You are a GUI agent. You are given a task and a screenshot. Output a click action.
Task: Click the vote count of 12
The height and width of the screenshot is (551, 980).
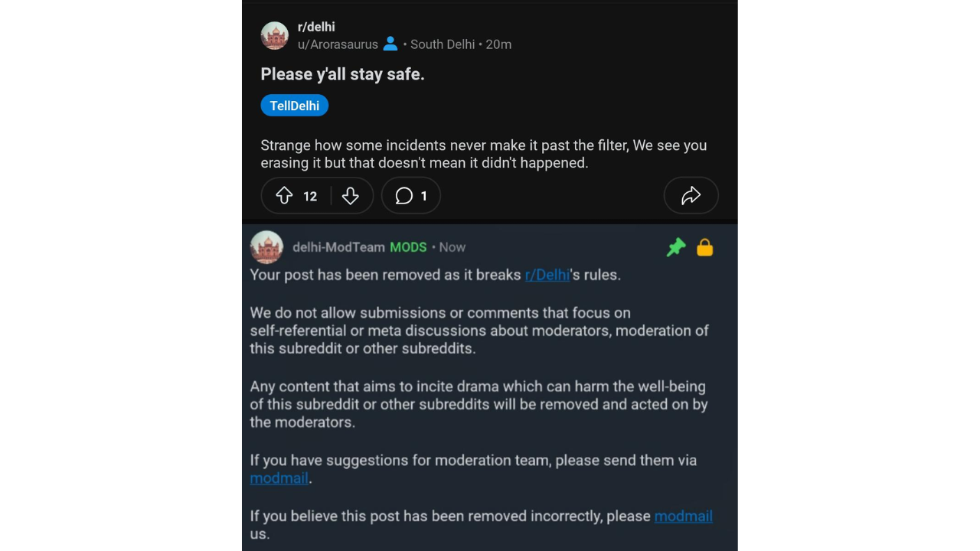pos(310,197)
